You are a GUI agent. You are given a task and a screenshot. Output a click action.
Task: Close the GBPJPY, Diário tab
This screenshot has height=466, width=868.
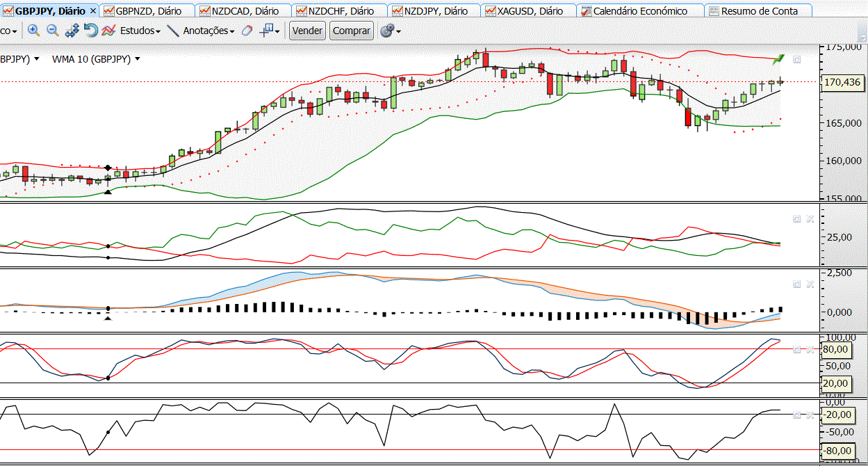pos(93,11)
